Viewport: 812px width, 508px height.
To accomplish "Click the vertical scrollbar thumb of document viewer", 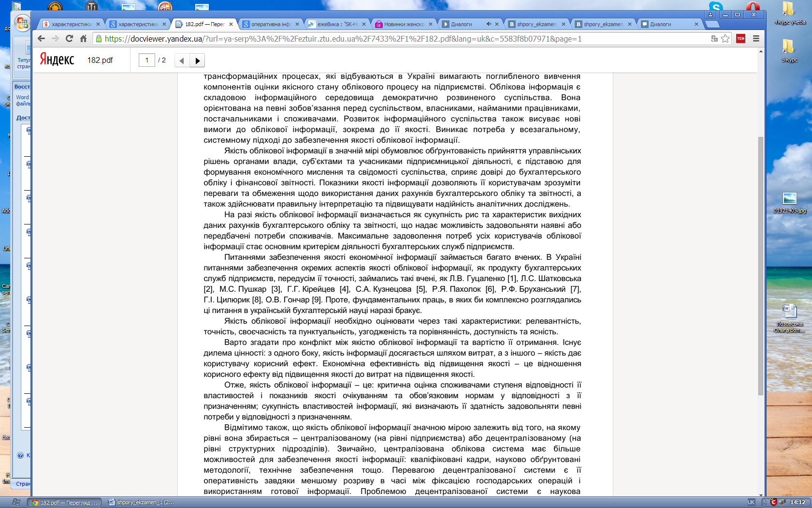I will coord(761,266).
